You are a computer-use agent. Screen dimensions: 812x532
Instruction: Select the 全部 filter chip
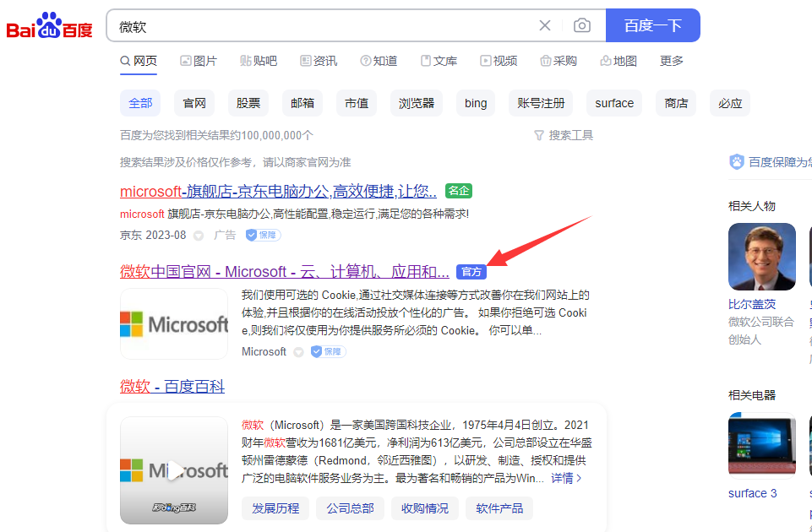click(x=140, y=103)
